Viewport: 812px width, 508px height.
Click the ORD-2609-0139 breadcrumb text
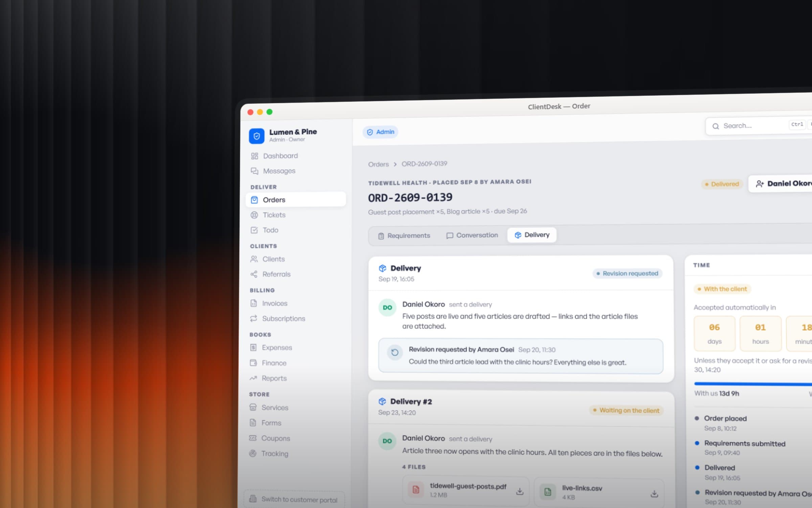[x=424, y=164]
